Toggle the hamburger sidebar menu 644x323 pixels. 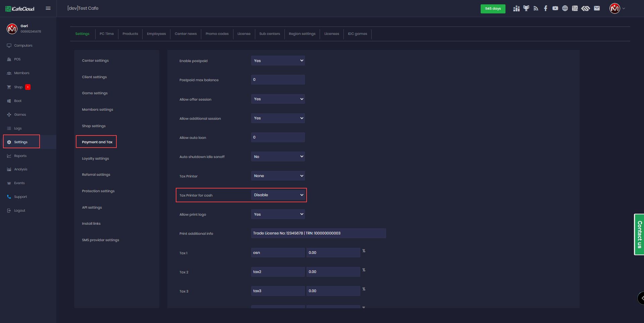(x=48, y=8)
